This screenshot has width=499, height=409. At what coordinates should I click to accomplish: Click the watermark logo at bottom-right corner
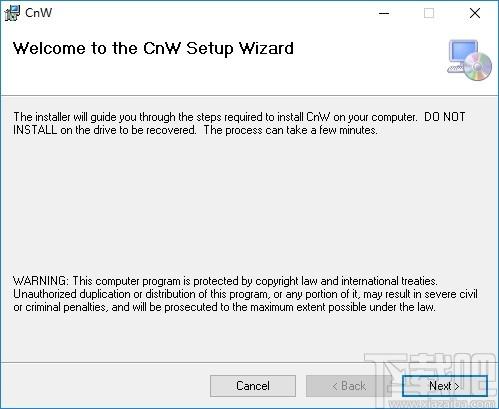432,382
